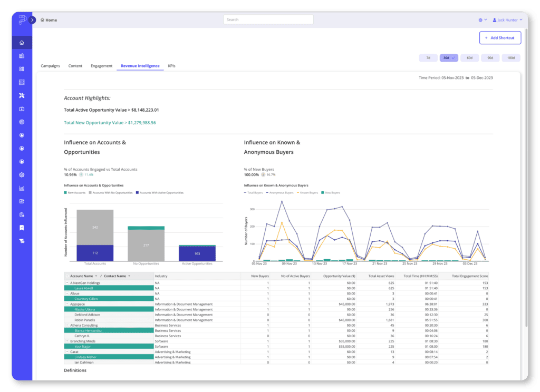Image resolution: width=540 pixels, height=392 pixels.
Task: Switch to the KPIs tab
Action: (171, 66)
